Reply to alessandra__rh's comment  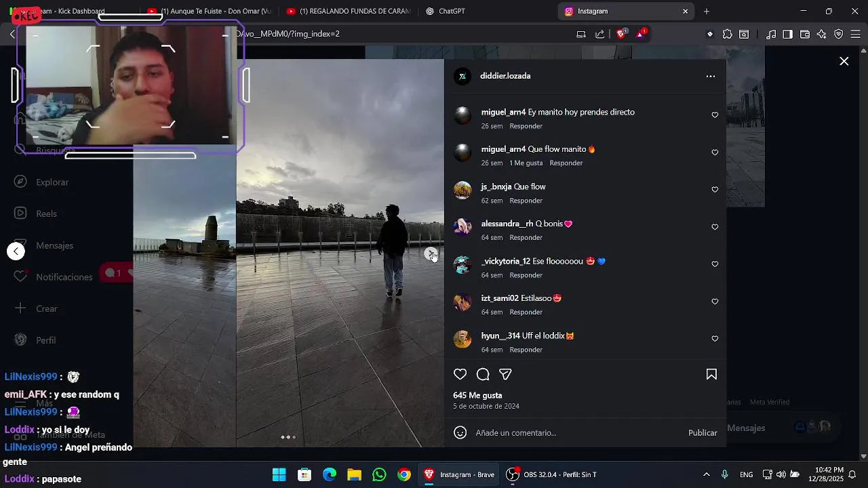point(526,238)
